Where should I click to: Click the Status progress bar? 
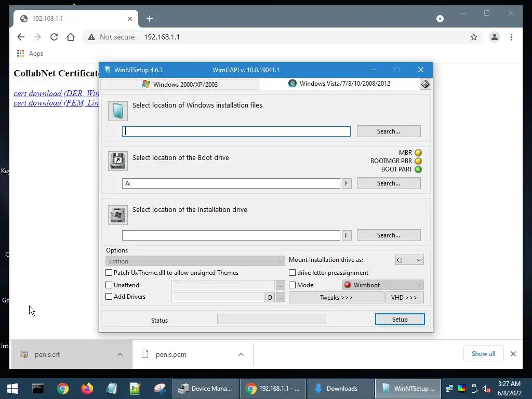click(271, 319)
